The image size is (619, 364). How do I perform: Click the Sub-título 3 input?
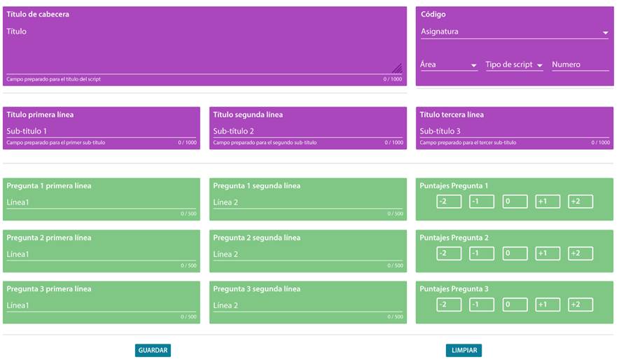pyautogui.click(x=514, y=131)
